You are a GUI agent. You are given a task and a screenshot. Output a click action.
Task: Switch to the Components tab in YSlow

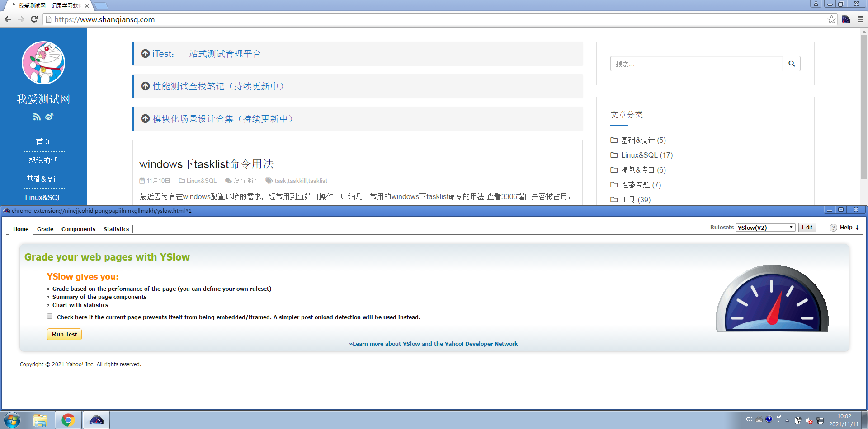tap(78, 229)
